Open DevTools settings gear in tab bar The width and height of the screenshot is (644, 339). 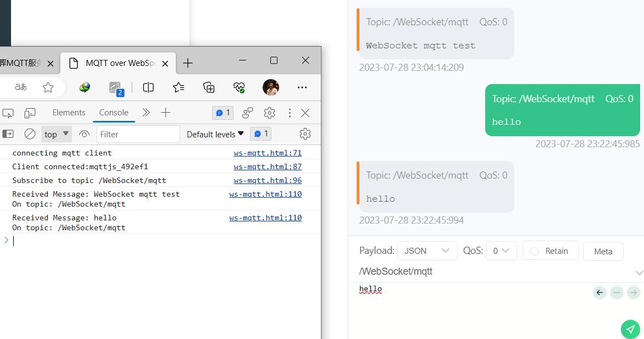click(x=269, y=113)
